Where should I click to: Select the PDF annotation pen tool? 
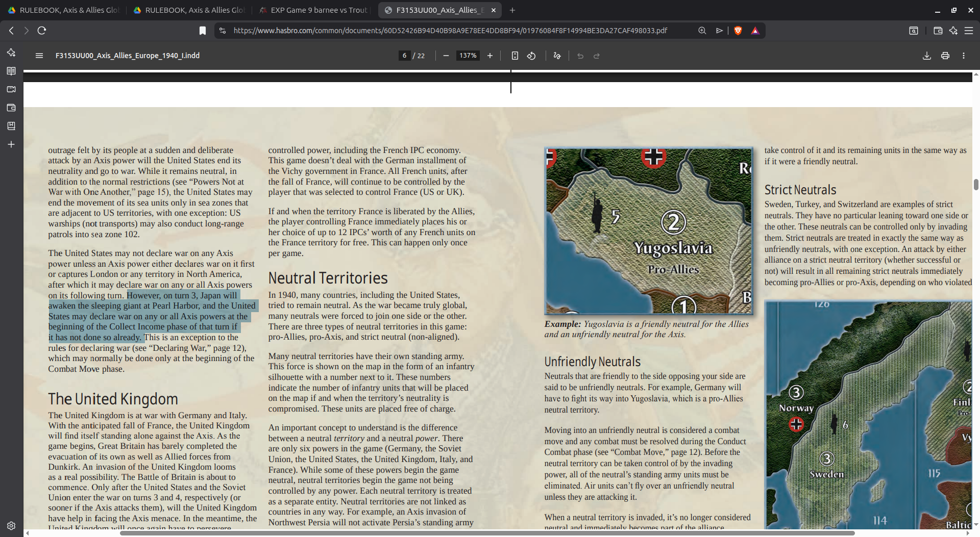point(556,56)
